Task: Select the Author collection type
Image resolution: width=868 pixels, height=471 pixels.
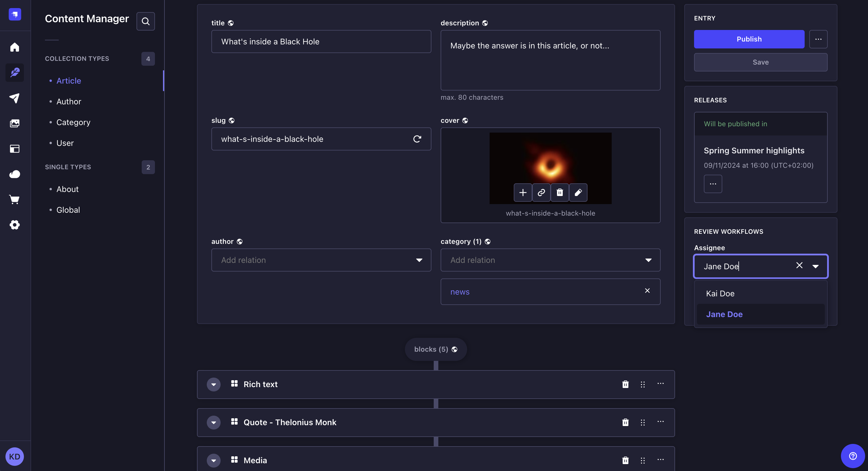Action: click(69, 101)
